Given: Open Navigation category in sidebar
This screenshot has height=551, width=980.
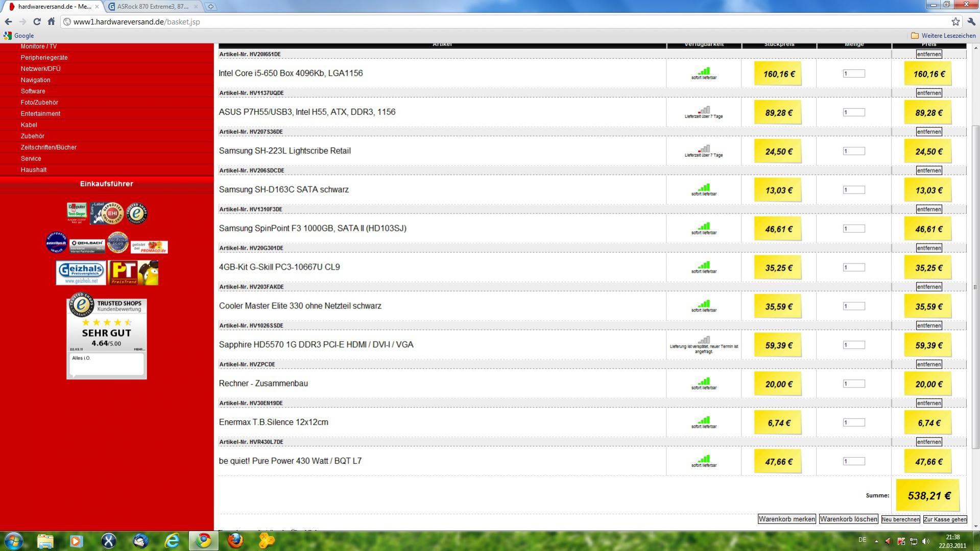Looking at the screenshot, I should 35,80.
